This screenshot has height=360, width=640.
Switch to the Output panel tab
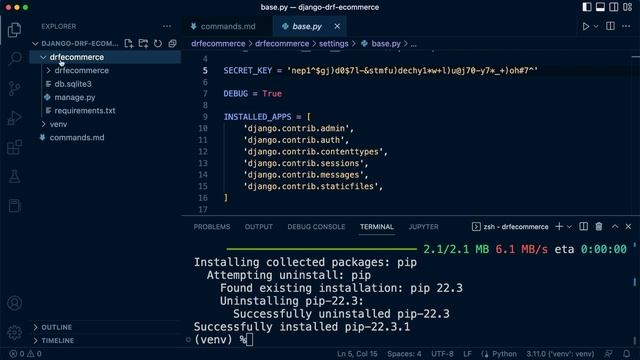258,227
